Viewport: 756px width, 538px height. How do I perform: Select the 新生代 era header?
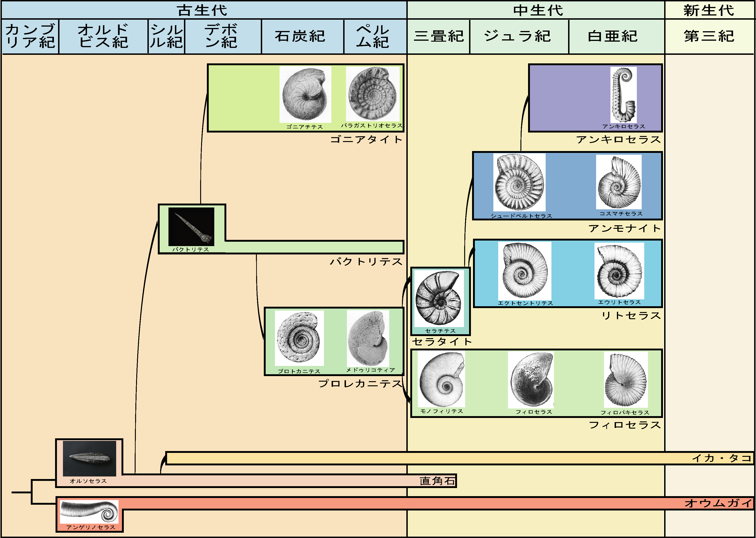[709, 10]
